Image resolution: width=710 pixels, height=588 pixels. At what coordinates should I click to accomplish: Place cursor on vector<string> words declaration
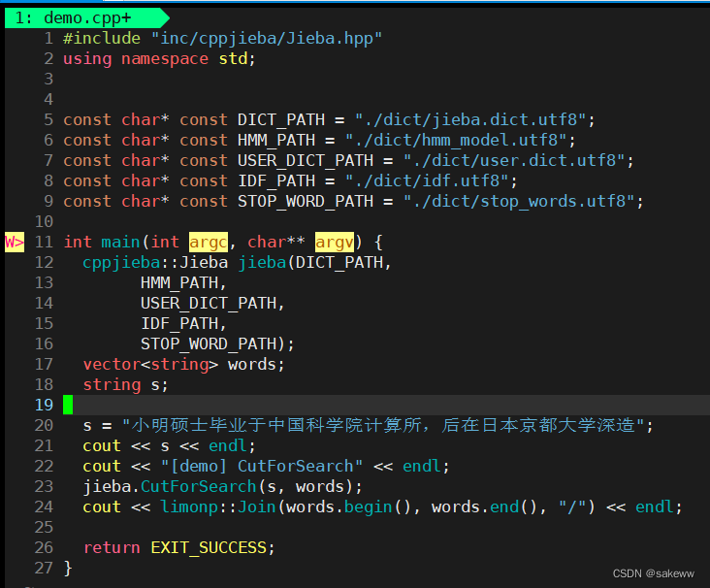(183, 364)
